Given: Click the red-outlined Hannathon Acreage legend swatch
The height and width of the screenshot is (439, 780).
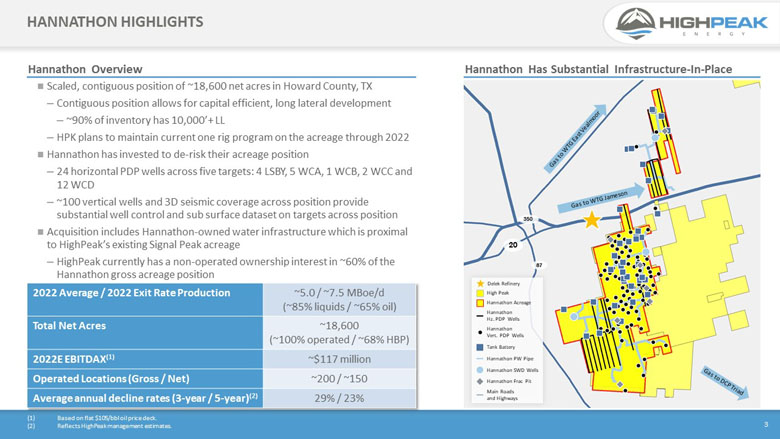Looking at the screenshot, I should (480, 302).
